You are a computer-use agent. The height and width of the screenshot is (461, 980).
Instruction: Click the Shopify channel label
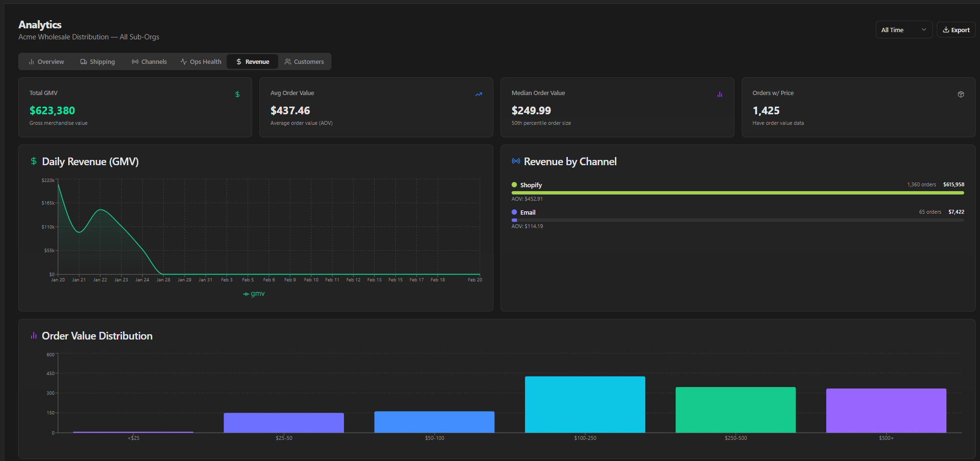(531, 185)
